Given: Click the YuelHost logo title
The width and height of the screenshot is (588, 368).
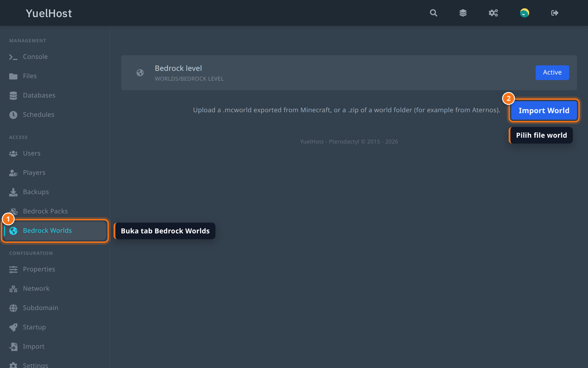Looking at the screenshot, I should [49, 13].
